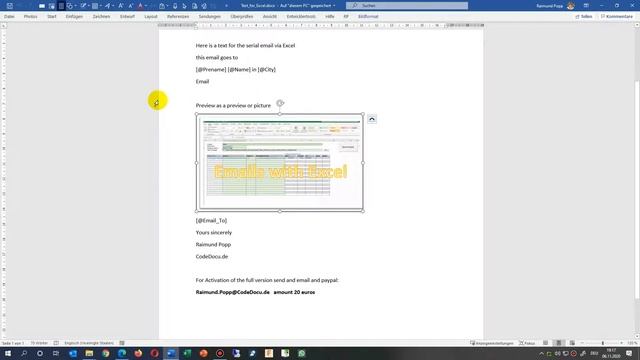Click the text 'Yours sincerely'
640x360 pixels.
[x=213, y=232]
